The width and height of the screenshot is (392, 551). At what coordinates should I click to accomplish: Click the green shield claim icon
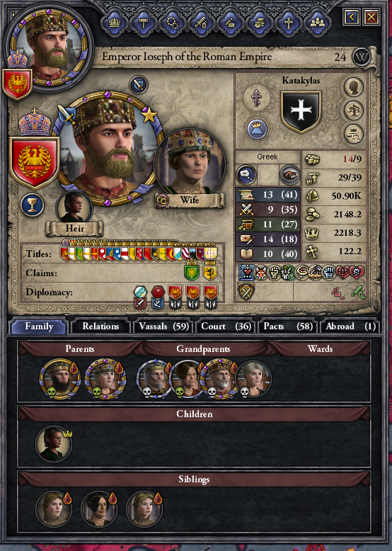(x=192, y=272)
